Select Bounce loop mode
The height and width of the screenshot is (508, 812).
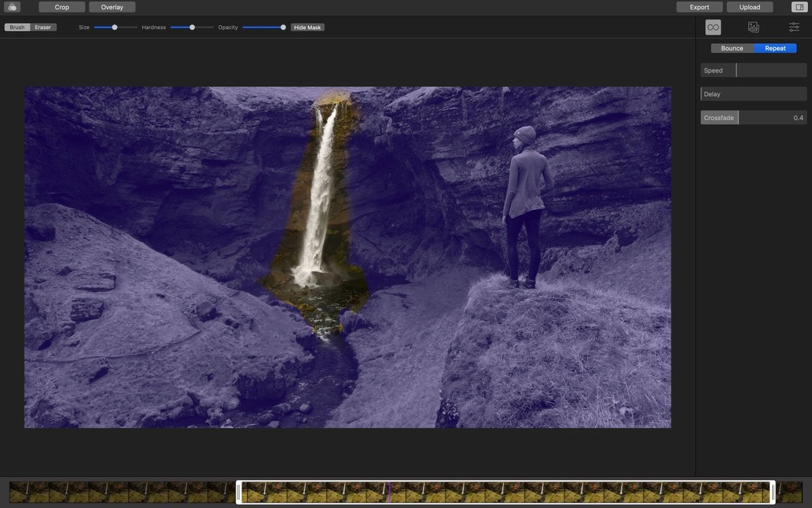point(731,48)
